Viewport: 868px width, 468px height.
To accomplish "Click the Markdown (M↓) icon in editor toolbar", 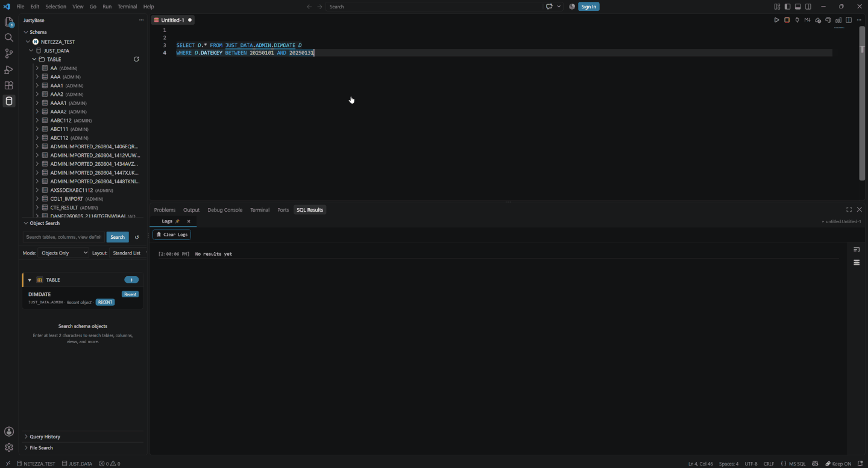I will click(x=807, y=20).
